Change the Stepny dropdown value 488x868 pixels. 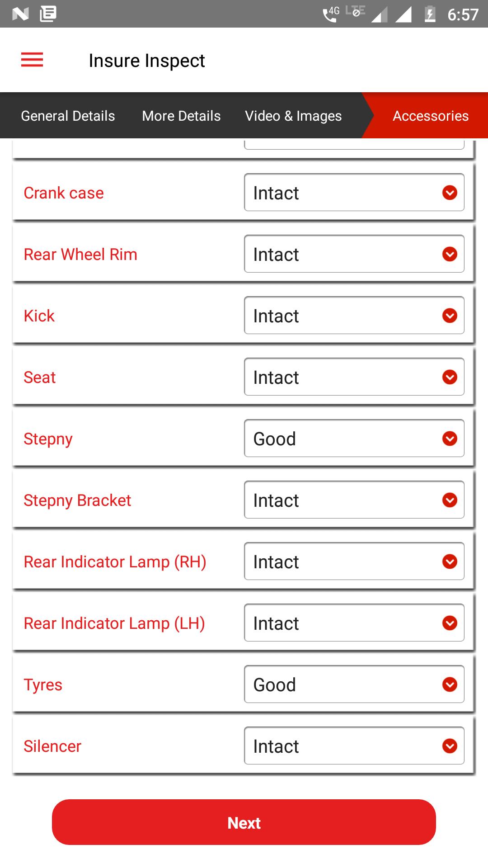point(354,439)
